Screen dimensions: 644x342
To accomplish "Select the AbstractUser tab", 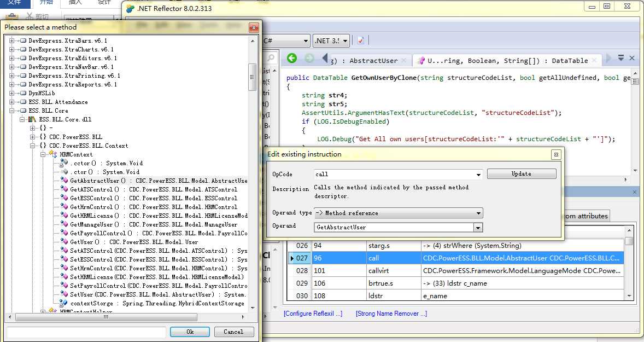I will point(369,61).
